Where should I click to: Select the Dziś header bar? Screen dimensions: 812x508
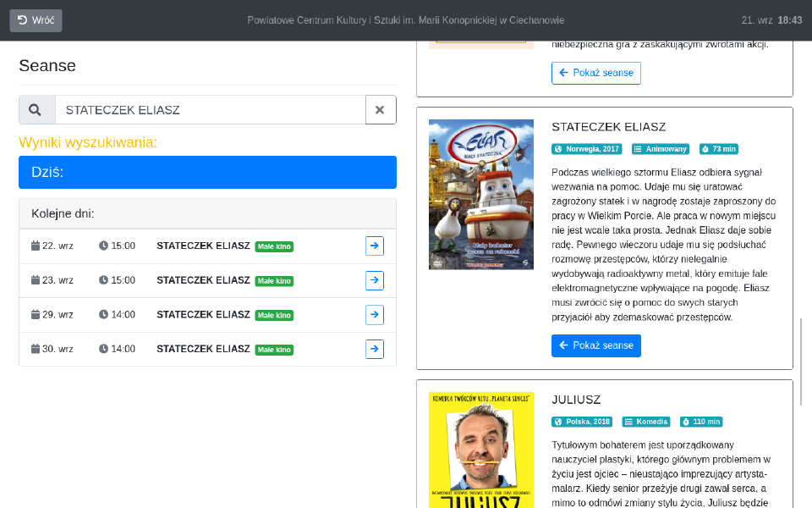click(x=208, y=172)
